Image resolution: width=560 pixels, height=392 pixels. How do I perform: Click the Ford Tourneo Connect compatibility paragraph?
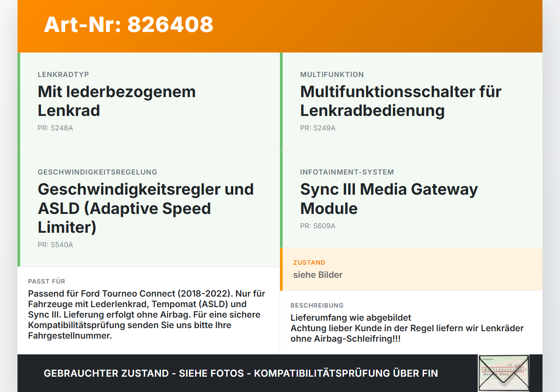click(147, 315)
